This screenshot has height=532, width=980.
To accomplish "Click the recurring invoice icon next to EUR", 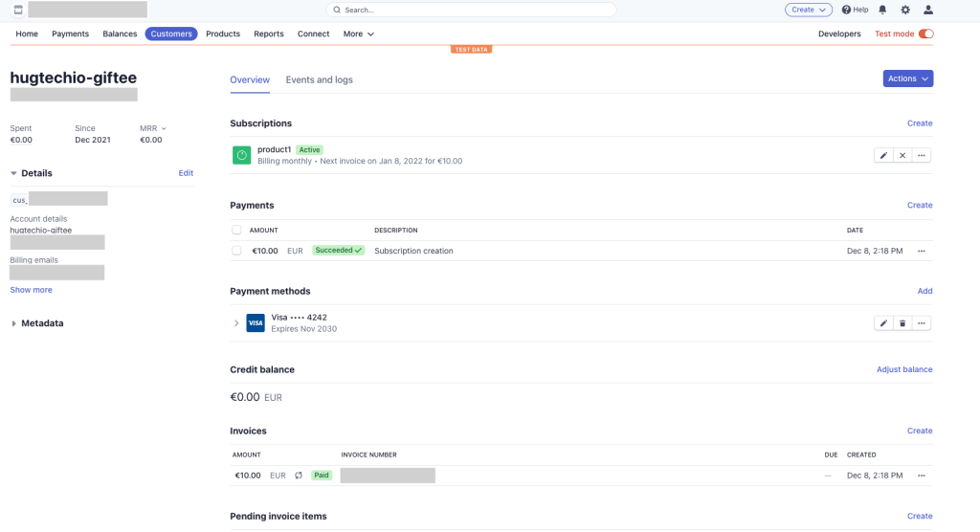I will 299,476.
